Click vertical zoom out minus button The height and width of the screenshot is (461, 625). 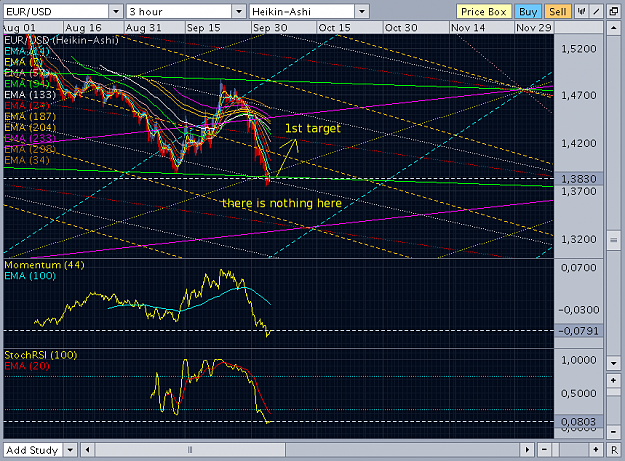coord(613,432)
